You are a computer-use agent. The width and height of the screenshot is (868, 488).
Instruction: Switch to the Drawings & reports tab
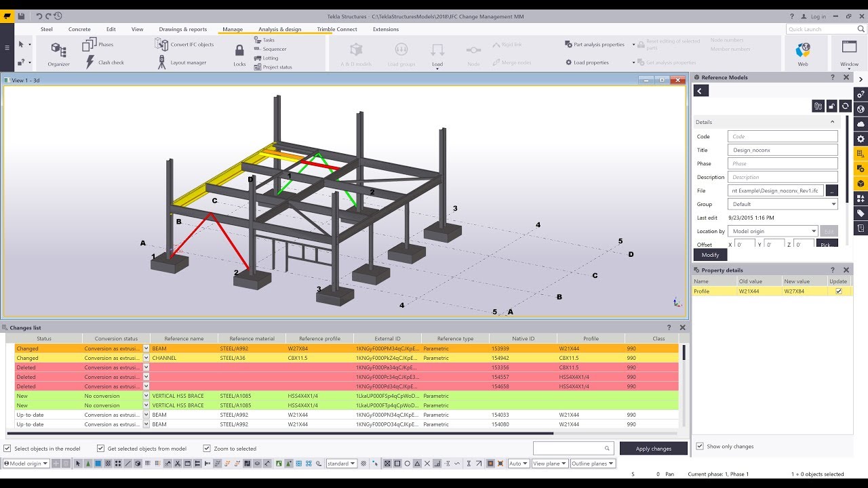pyautogui.click(x=182, y=29)
